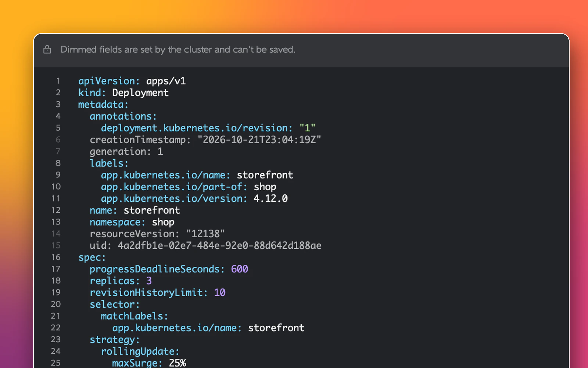Image resolution: width=588 pixels, height=368 pixels.
Task: Click the name: key on line 12
Action: coord(103,210)
